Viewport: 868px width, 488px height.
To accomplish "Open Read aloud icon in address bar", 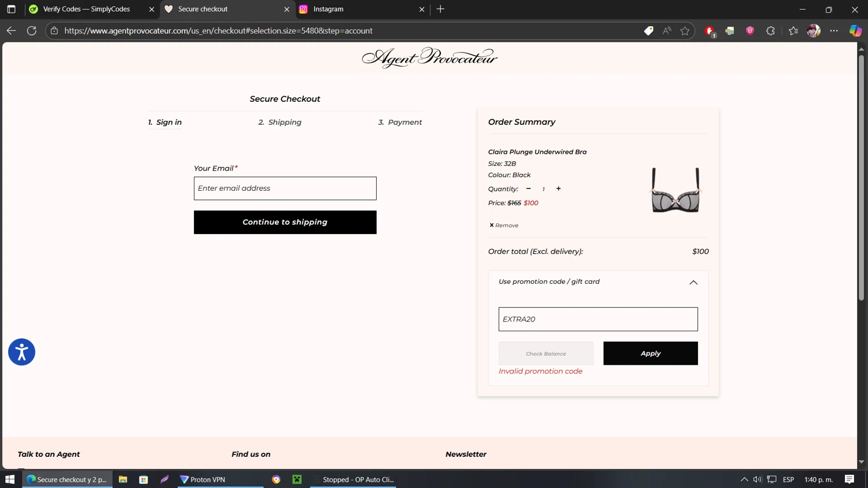I will point(667,31).
